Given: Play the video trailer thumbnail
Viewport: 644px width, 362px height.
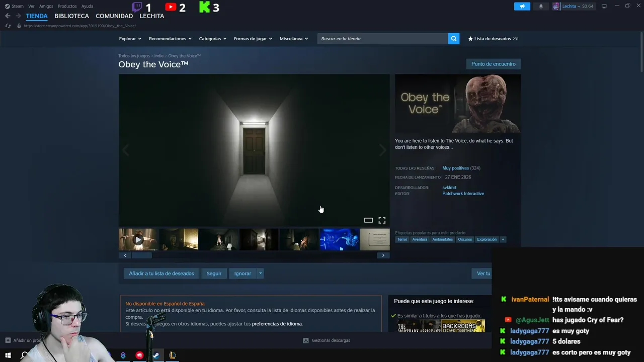Looking at the screenshot, I should click(138, 240).
